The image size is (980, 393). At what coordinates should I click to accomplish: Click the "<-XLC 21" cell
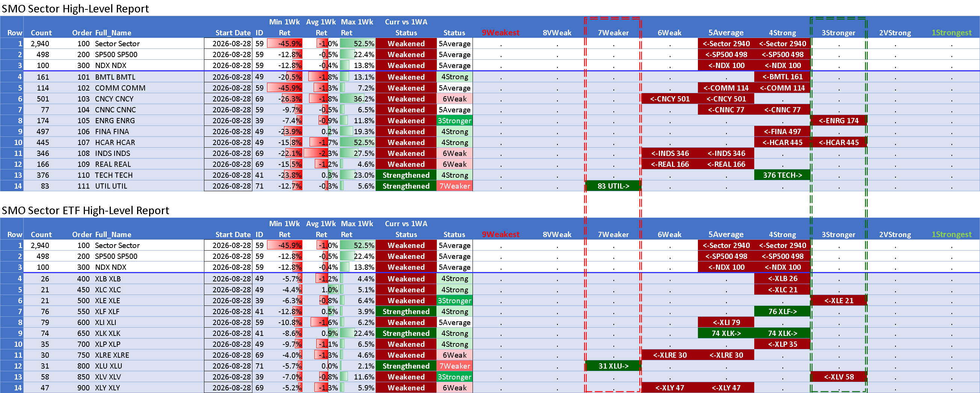782,290
